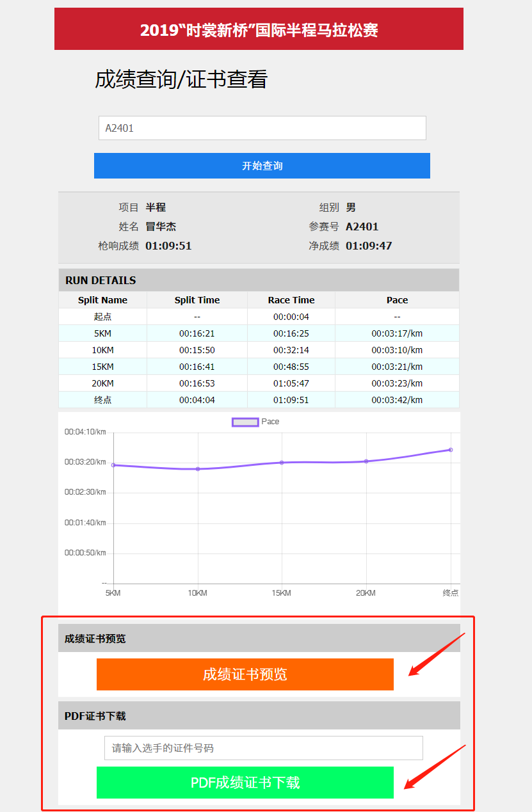Click the 00:04:10/km axis label

(85, 432)
